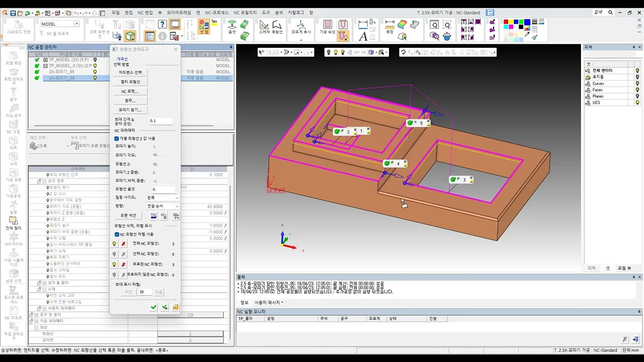The image size is (644, 362).
Task: Click 멀티 외형선 button
Action: (x=130, y=82)
